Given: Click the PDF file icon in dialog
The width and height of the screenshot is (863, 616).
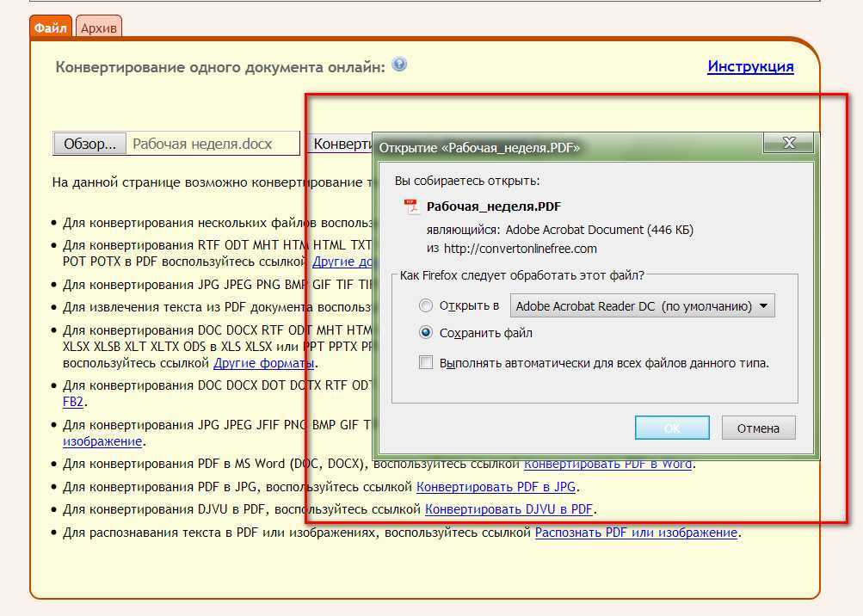Looking at the screenshot, I should pyautogui.click(x=411, y=206).
